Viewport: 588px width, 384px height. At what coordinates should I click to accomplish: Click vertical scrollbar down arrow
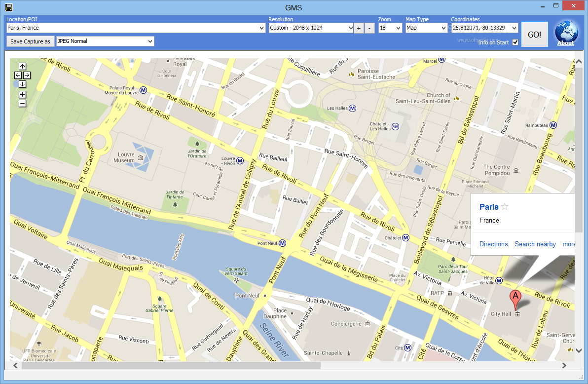coord(579,350)
